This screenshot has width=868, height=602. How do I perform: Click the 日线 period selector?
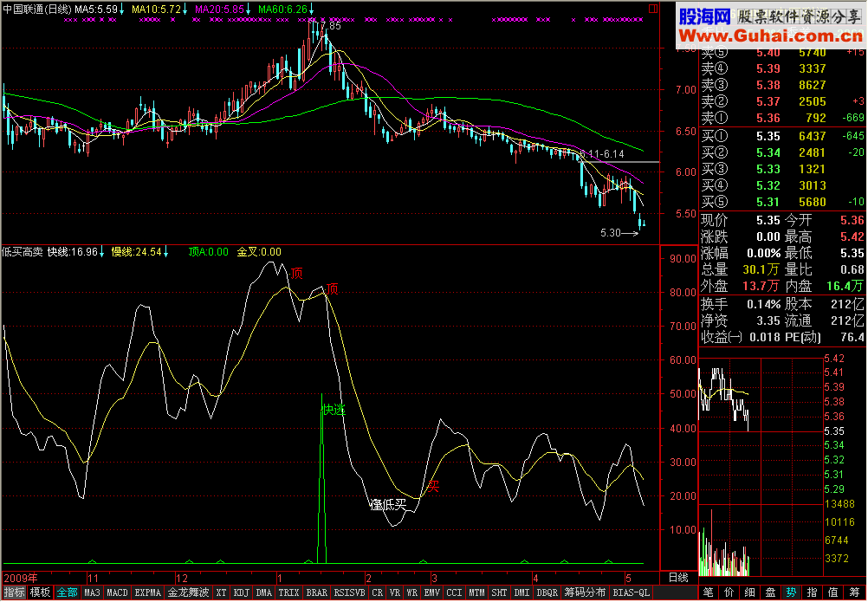click(x=678, y=579)
